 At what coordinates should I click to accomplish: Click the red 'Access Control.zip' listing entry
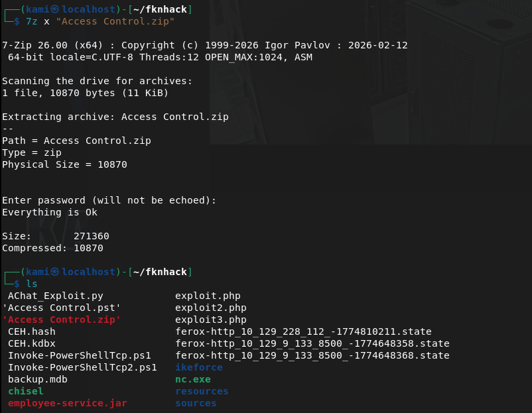tap(62, 320)
